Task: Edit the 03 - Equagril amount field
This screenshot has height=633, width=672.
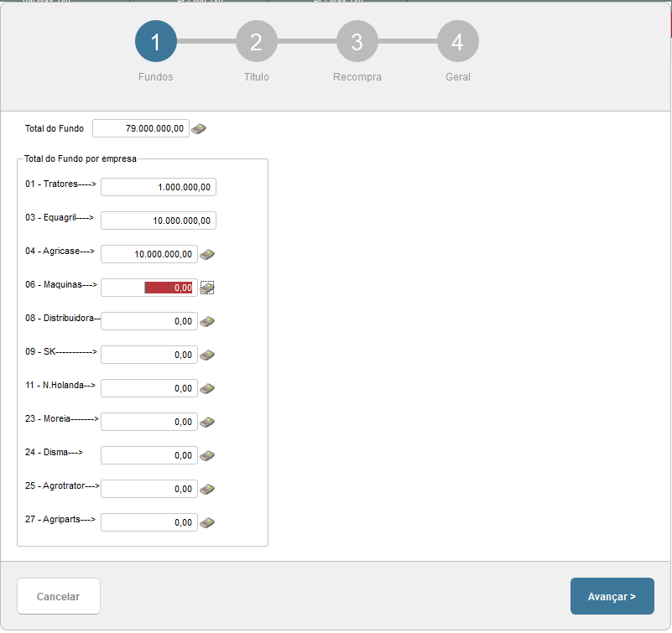Action: click(159, 221)
